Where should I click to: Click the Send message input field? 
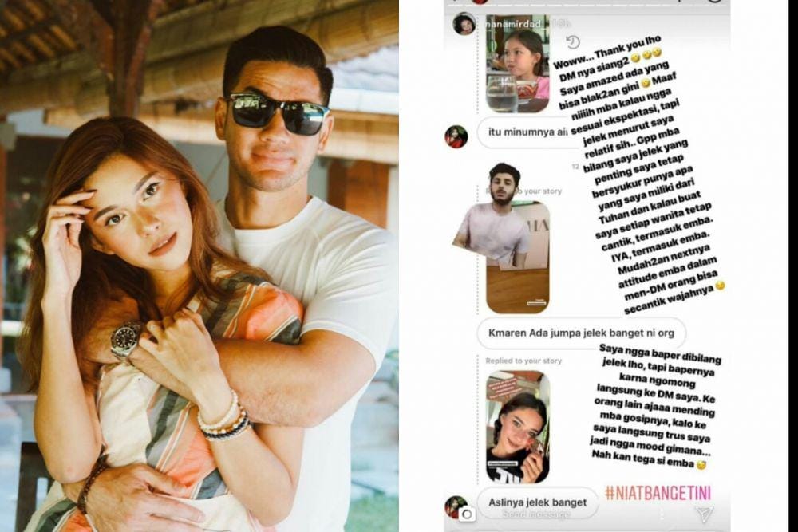coord(537,514)
